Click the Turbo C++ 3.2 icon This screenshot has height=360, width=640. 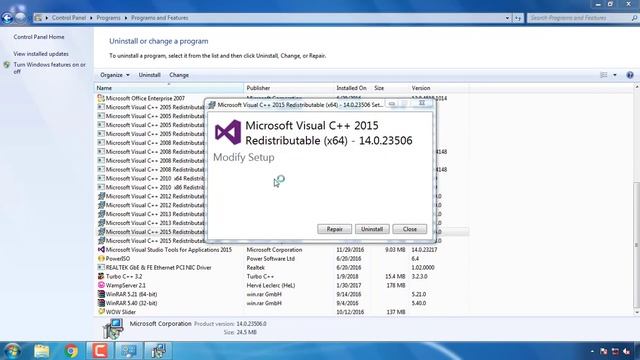click(101, 276)
